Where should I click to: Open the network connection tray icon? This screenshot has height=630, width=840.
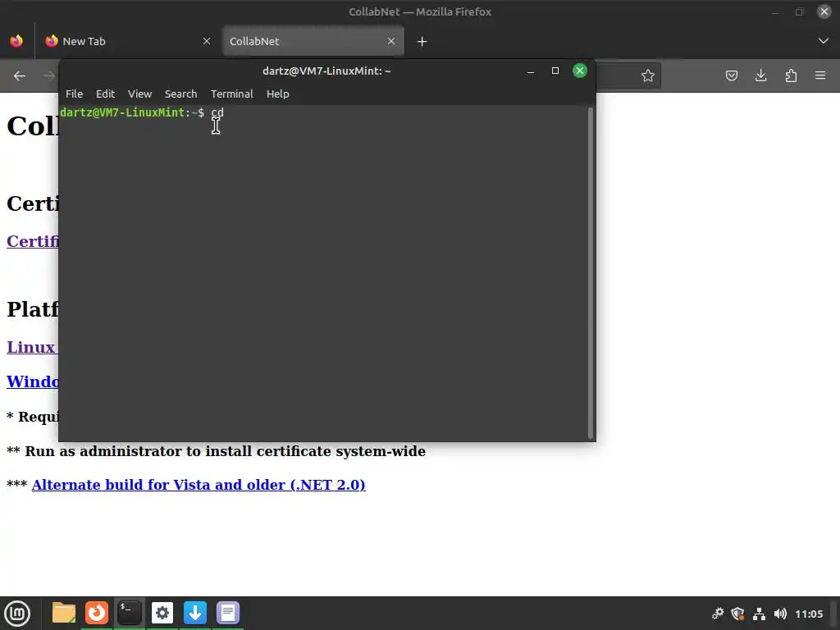[x=759, y=614]
